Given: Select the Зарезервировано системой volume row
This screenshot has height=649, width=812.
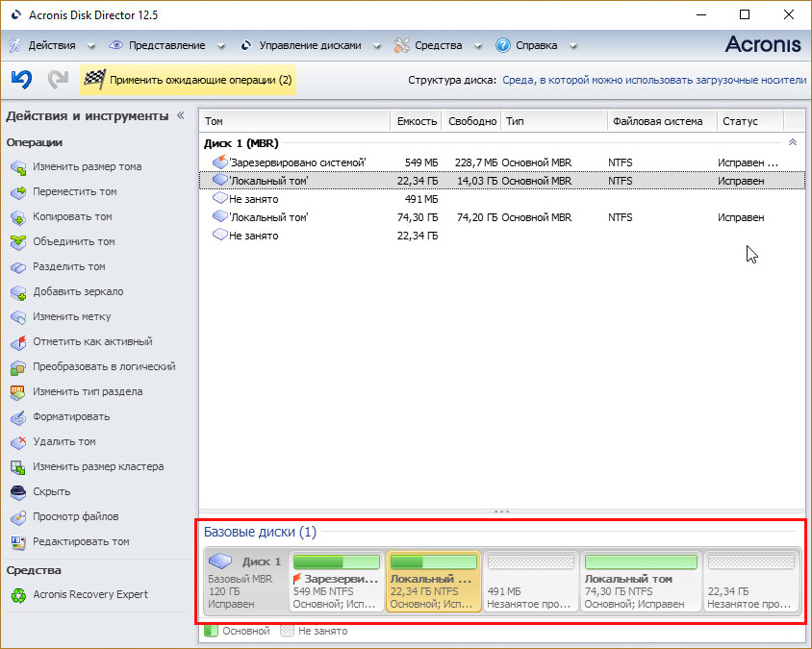Looking at the screenshot, I should 502,162.
